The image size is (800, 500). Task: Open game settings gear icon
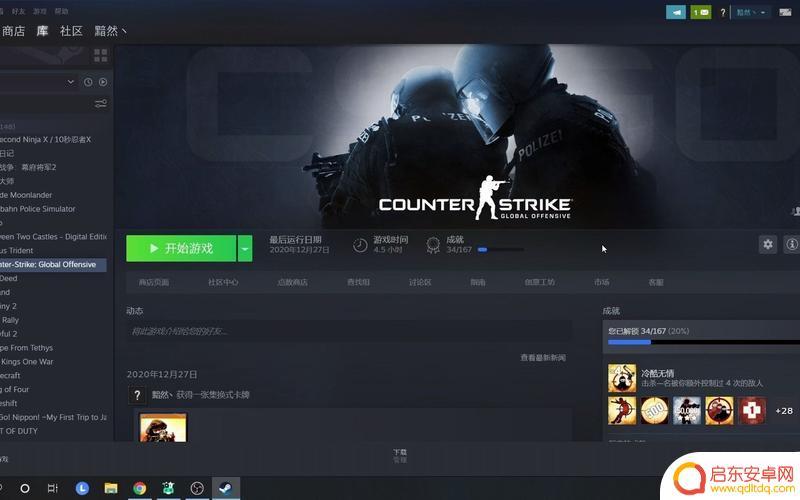[768, 244]
